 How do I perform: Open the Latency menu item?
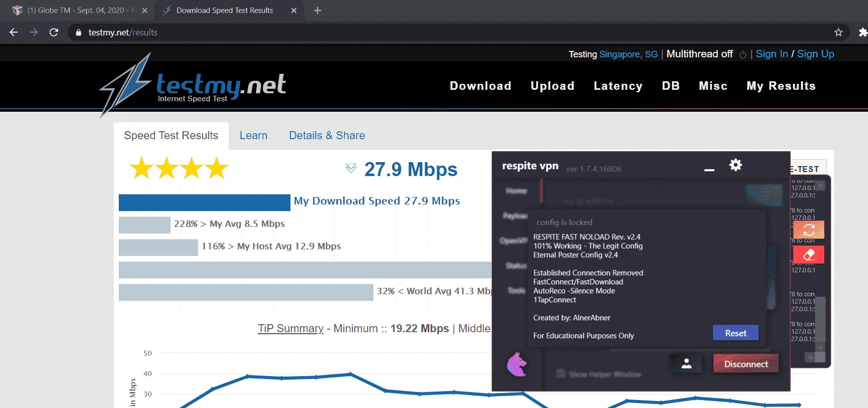(618, 86)
